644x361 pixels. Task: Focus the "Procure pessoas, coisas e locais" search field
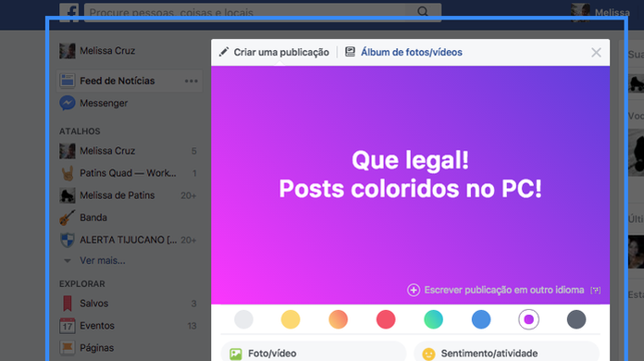(x=263, y=12)
